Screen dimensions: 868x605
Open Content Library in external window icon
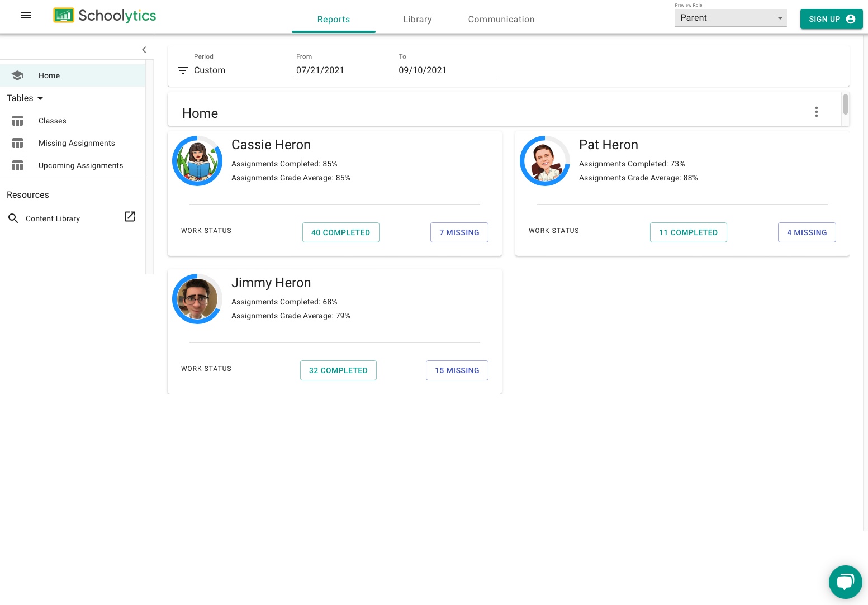tap(130, 217)
